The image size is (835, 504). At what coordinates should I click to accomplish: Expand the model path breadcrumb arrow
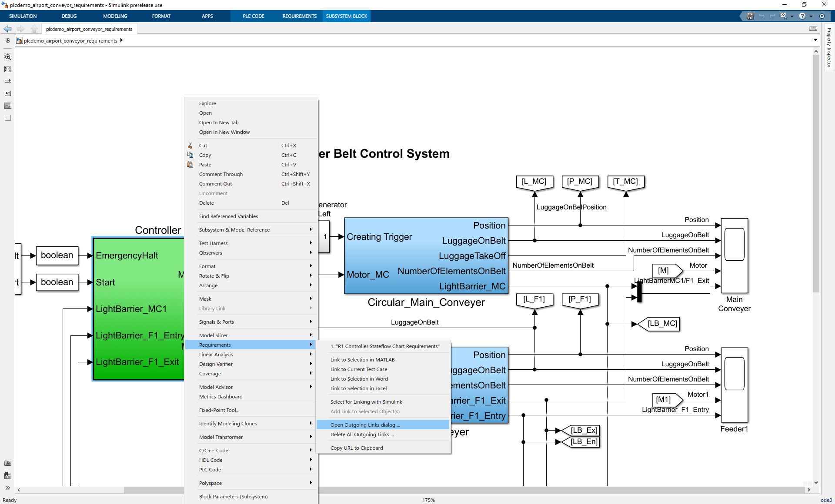pyautogui.click(x=121, y=40)
